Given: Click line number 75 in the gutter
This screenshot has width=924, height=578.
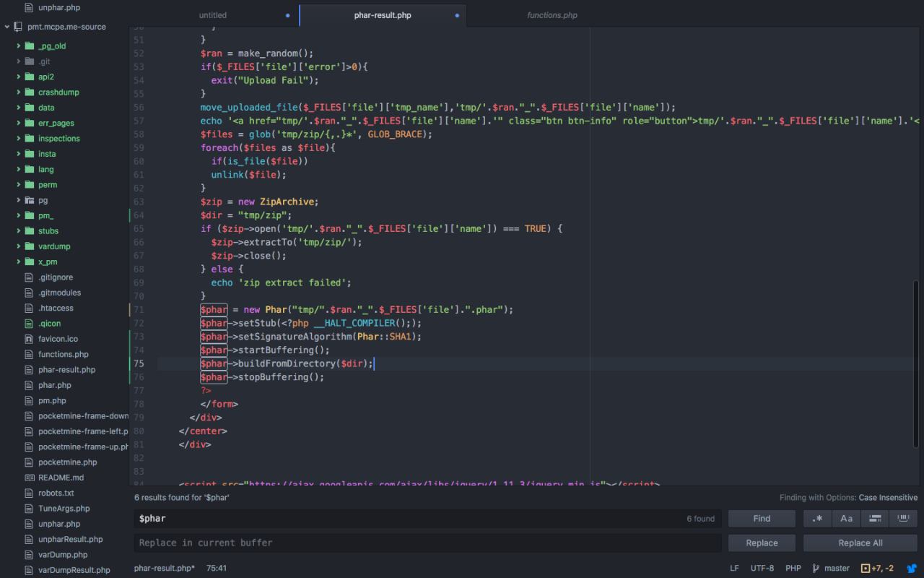Looking at the screenshot, I should (x=139, y=363).
